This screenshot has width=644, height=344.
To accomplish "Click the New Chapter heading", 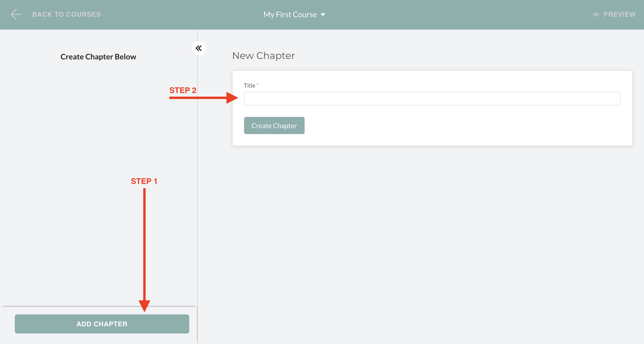I will tap(263, 56).
